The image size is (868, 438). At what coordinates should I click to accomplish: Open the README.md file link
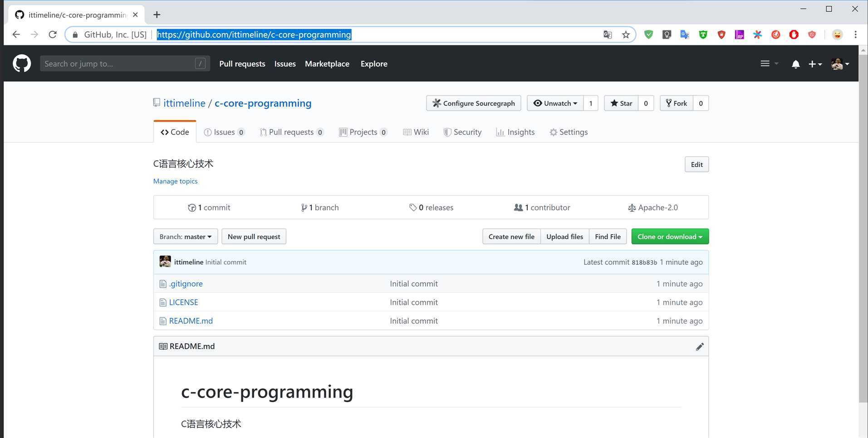[x=191, y=321]
